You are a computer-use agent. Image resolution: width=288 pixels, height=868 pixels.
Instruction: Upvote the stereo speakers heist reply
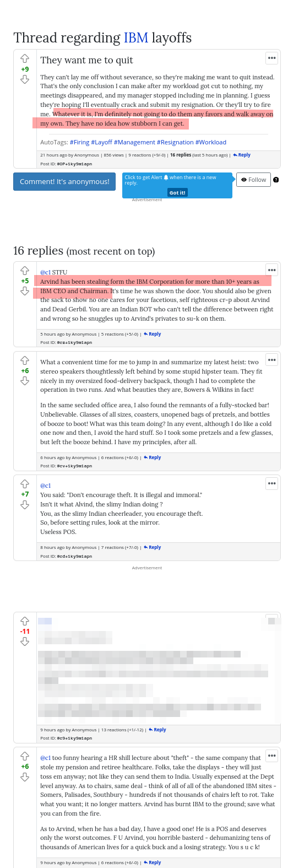coord(25,360)
